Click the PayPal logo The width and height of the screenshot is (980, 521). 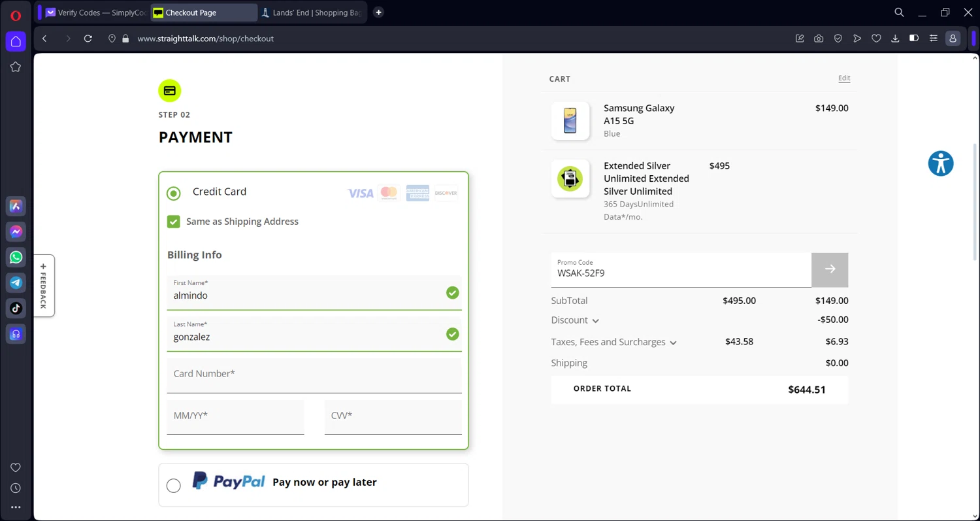point(229,481)
